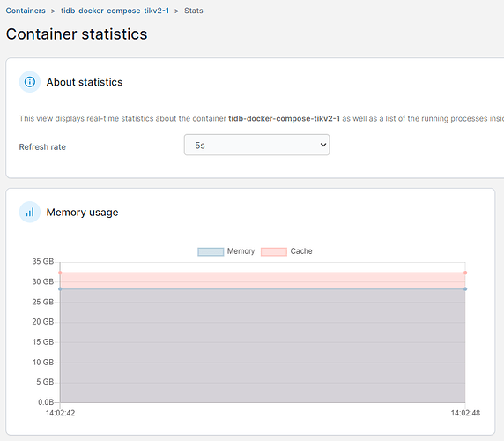Click the gray Memory area of the chart
This screenshot has height=441, width=504.
pyautogui.click(x=263, y=346)
